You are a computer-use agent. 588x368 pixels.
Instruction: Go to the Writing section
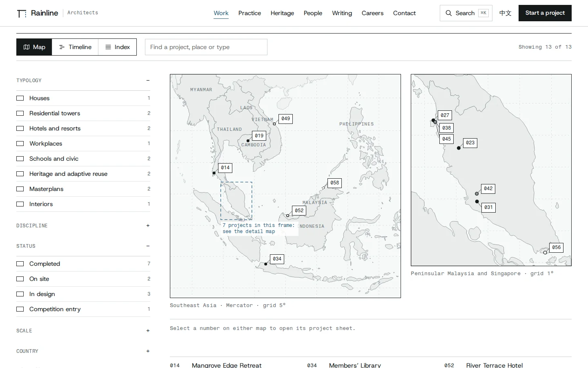[342, 13]
